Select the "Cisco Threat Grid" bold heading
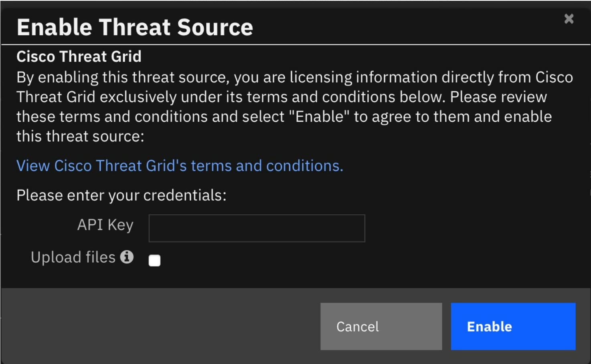Screen dimensions: 591x364 click(x=79, y=56)
